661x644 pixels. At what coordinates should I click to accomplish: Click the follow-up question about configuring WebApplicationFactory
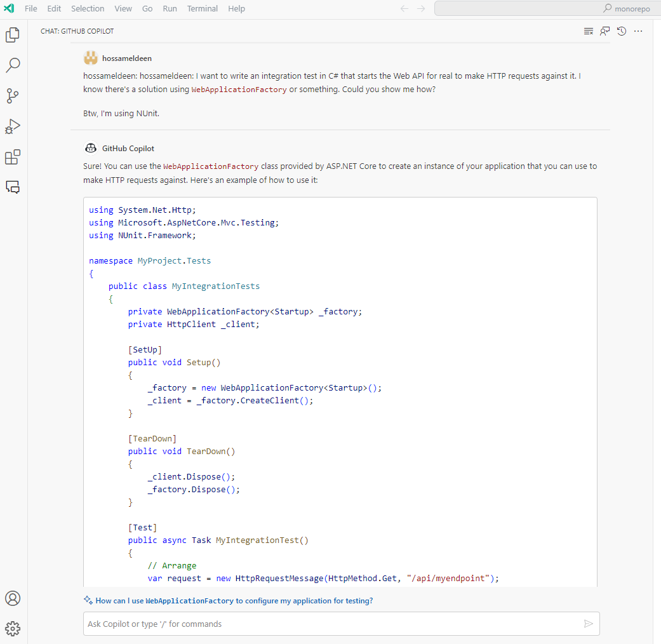[x=234, y=601]
